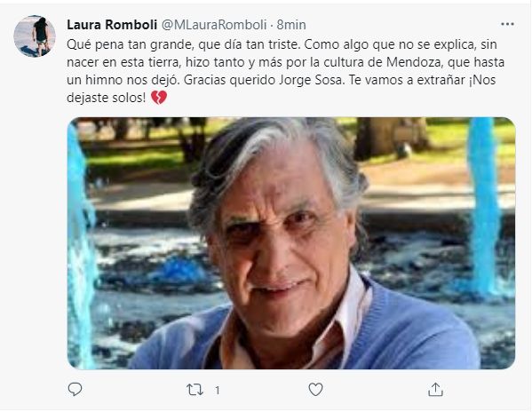Open the attached photo of the gray-haired man
Screen dimensions: 532x412
pos(291,243)
